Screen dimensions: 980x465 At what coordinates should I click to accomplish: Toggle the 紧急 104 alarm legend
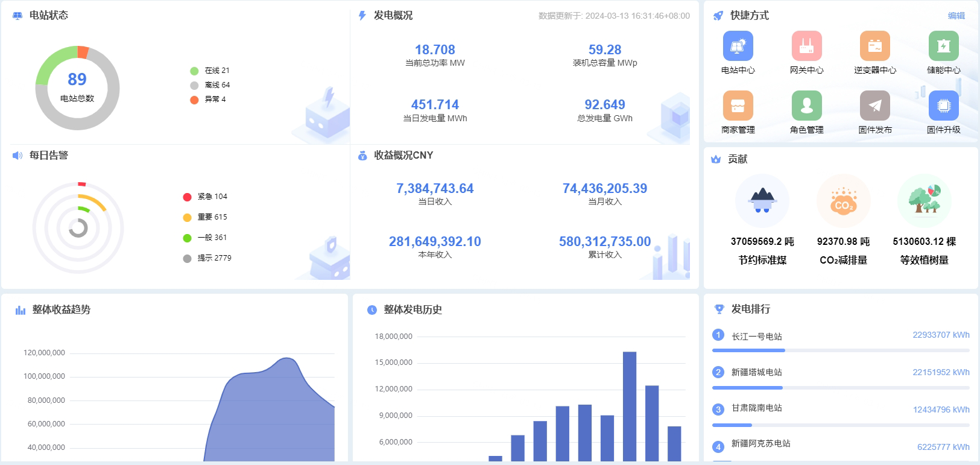pos(205,197)
